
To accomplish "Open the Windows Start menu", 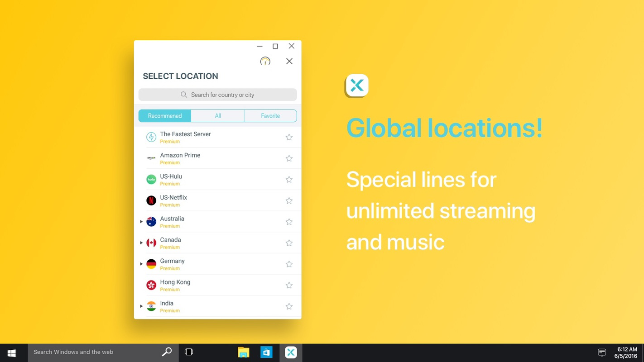I will pos(12,352).
